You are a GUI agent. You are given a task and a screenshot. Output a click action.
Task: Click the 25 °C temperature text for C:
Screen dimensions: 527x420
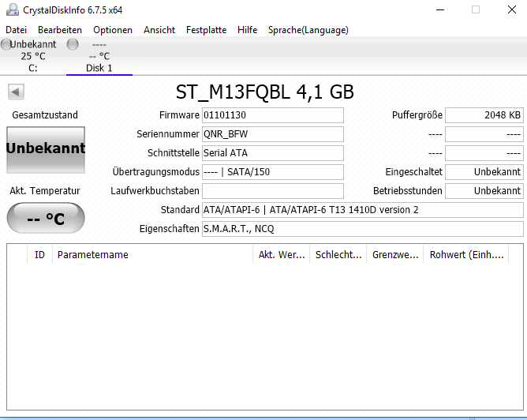click(x=33, y=56)
